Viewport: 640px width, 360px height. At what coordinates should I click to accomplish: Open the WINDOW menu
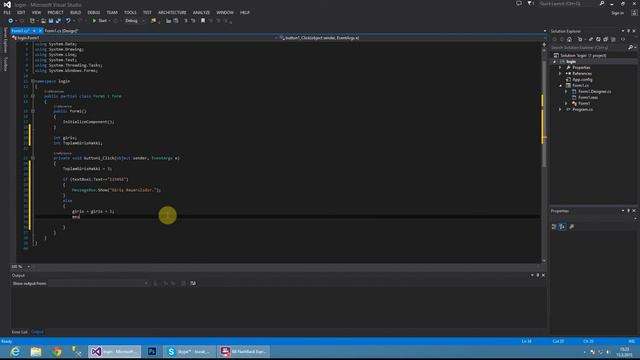coord(225,13)
